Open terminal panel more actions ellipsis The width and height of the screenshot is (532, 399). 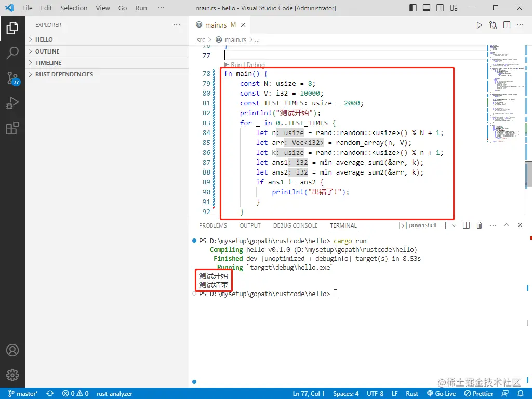click(x=493, y=225)
